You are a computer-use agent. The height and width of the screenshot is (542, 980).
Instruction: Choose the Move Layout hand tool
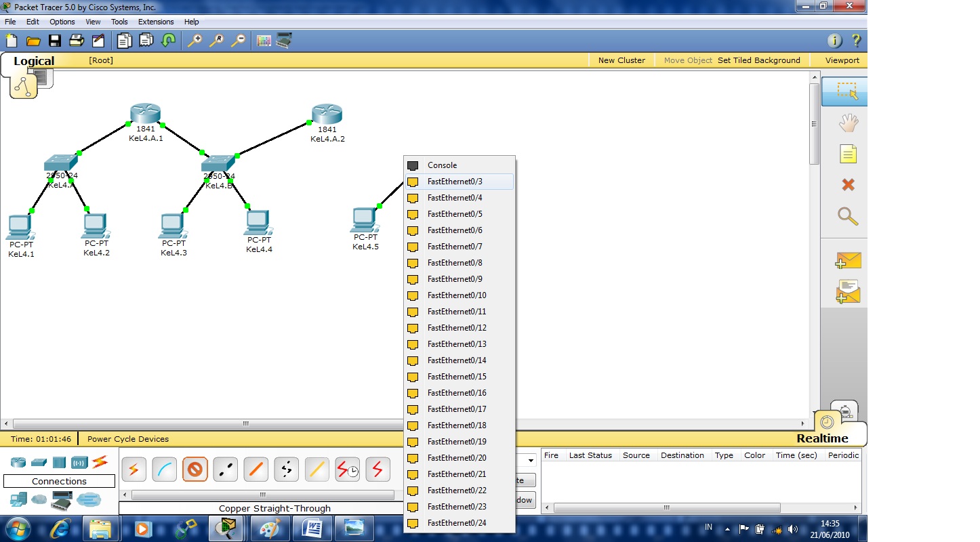pos(848,123)
